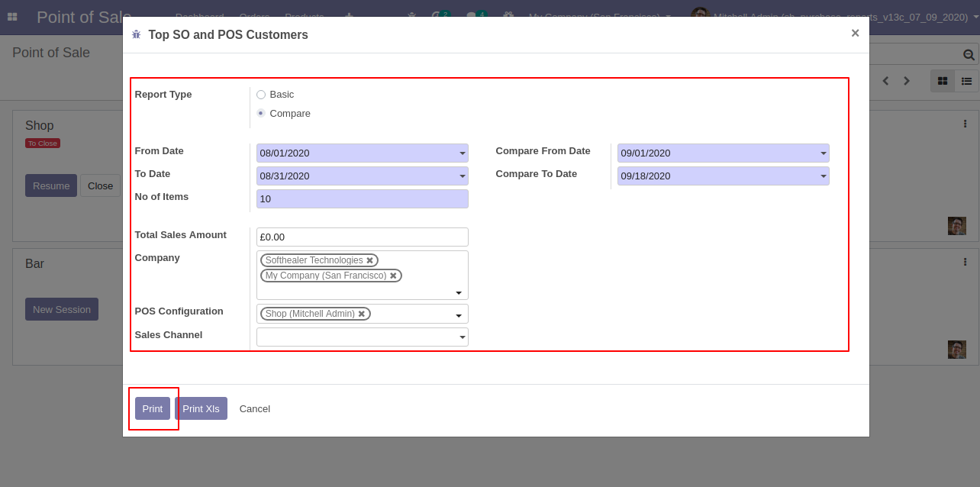Open the To Date picker dropdown
This screenshot has width=980, height=487.
[462, 176]
